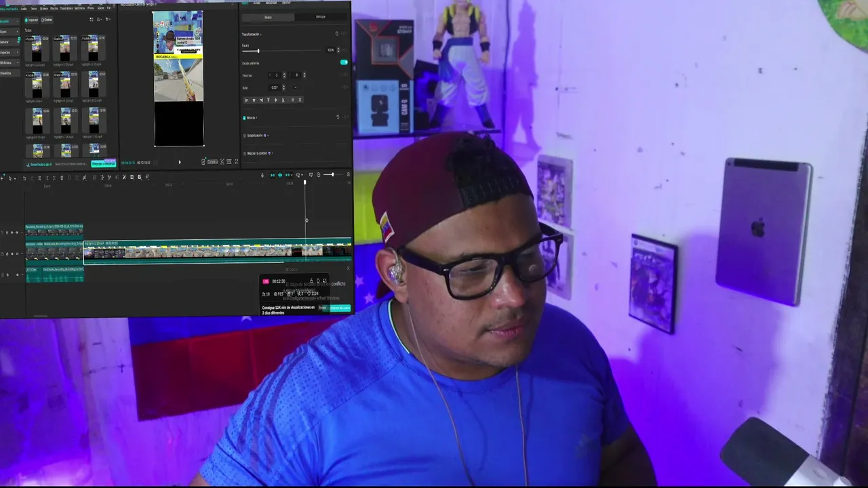
Task: Click the timeline playhead marker
Action: pos(305,183)
